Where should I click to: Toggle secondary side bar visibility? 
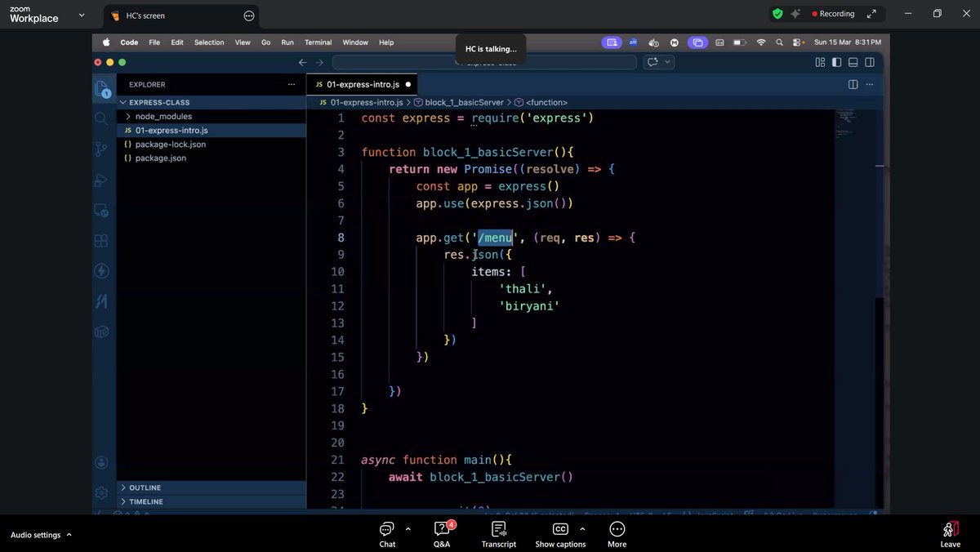[x=870, y=62]
